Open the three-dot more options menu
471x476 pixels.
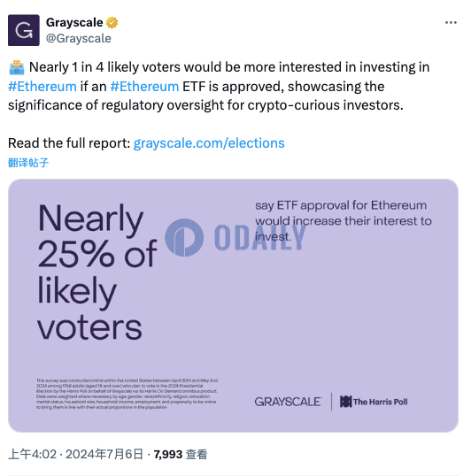pos(451,22)
